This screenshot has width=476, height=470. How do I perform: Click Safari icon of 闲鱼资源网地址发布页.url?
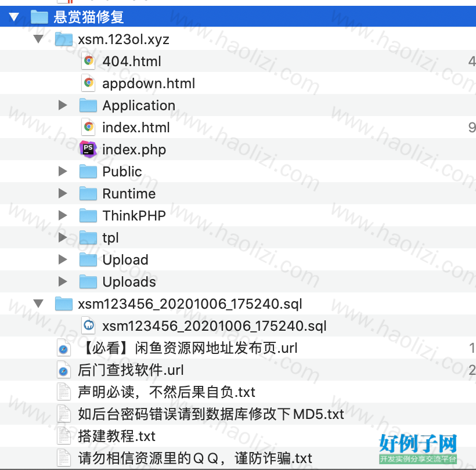click(64, 348)
